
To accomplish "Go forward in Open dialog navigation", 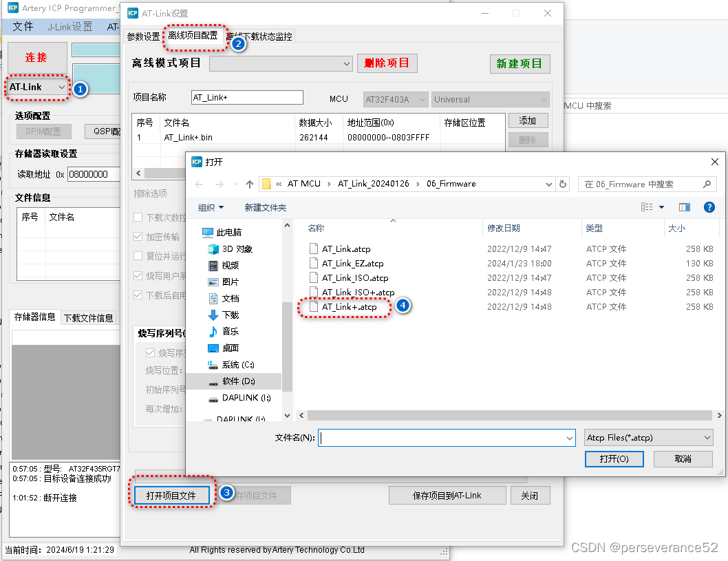I will (x=219, y=184).
